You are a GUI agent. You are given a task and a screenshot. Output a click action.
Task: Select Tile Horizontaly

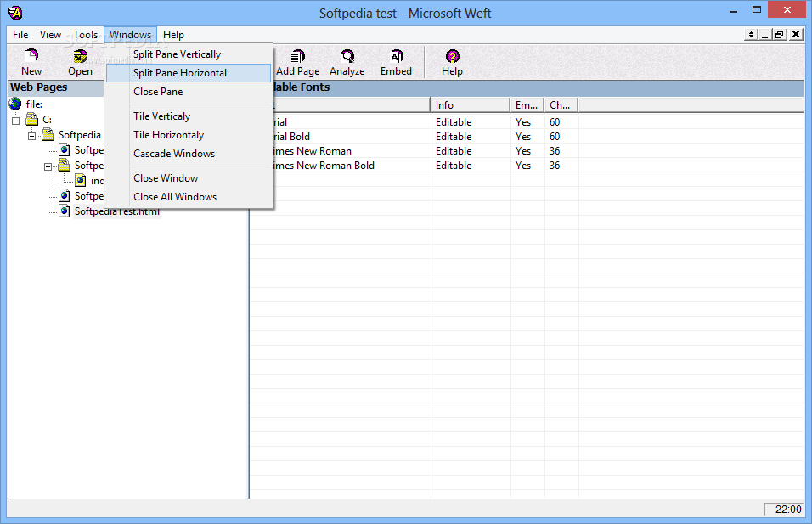click(x=189, y=135)
